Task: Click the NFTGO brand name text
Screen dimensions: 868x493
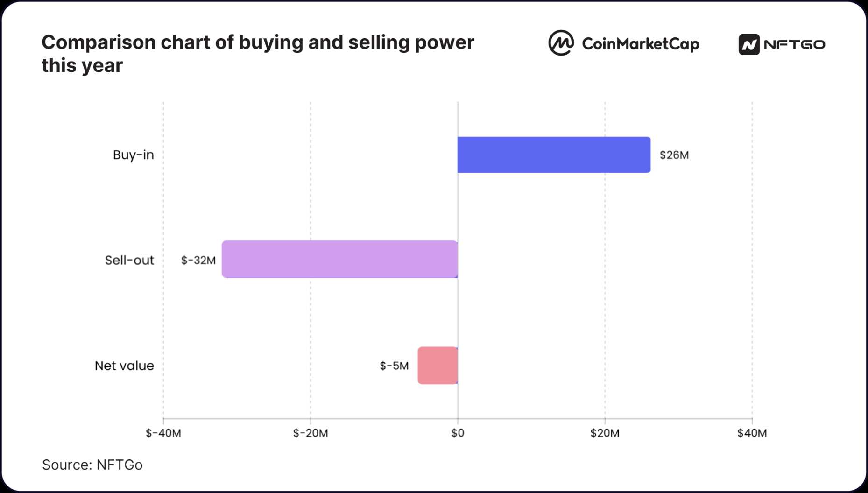Action: [x=794, y=44]
